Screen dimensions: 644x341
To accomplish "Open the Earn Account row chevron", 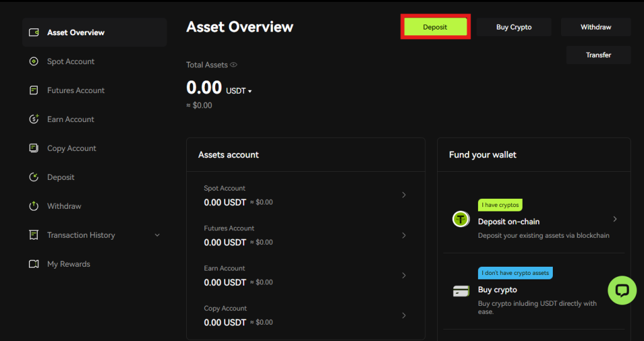I will [404, 276].
